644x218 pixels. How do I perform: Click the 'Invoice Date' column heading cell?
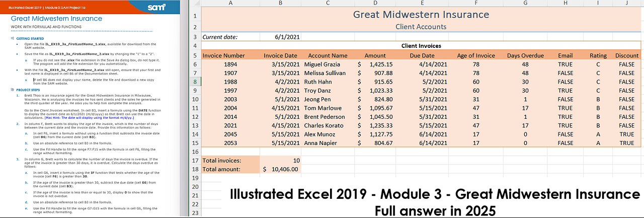click(x=281, y=56)
